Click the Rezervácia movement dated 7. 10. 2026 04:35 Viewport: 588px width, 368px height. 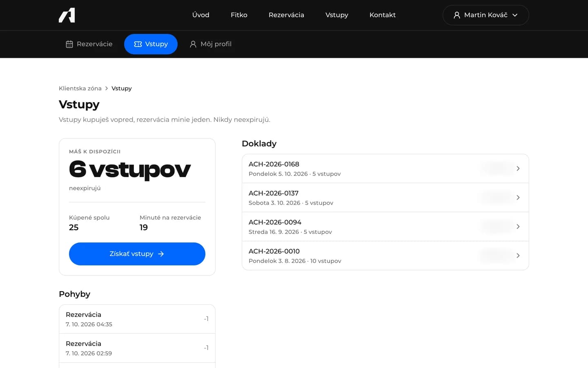click(137, 319)
